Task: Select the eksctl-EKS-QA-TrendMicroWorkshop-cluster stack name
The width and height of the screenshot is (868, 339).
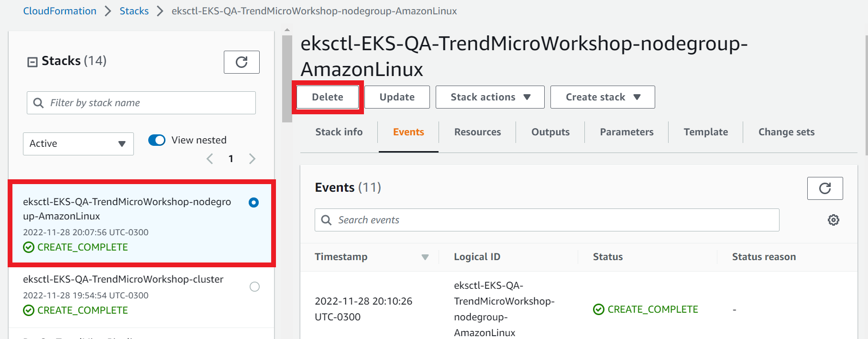Action: 123,279
